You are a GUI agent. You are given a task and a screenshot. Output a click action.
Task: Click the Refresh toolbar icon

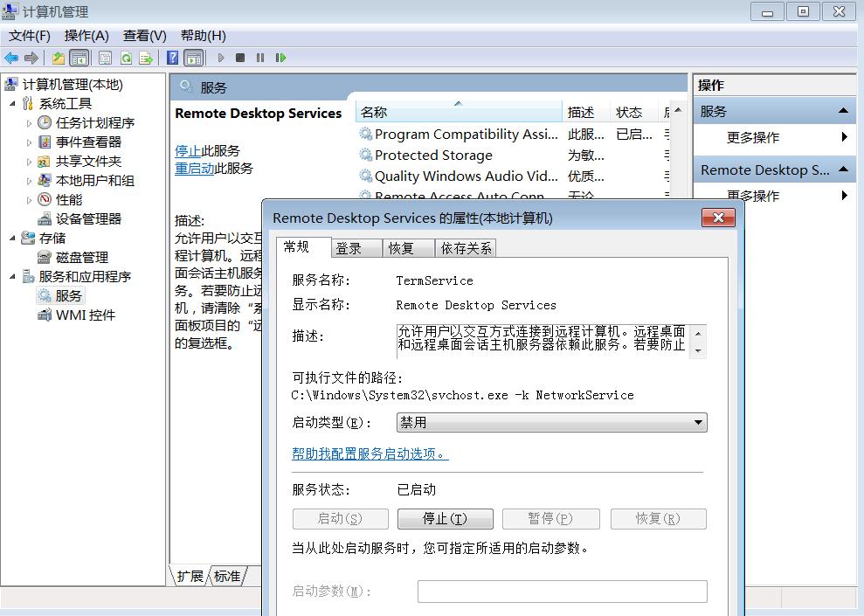coord(127,58)
